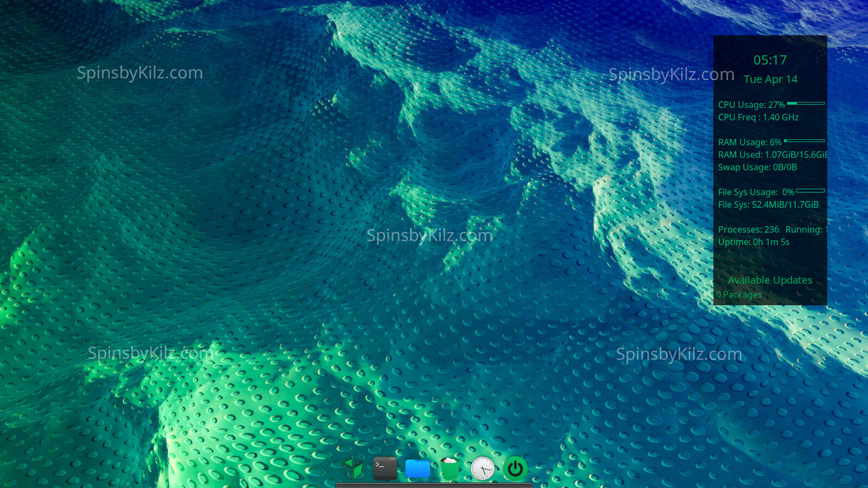Select the RAM Used 1.07GiB line
This screenshot has height=488, width=868.
[x=773, y=155]
